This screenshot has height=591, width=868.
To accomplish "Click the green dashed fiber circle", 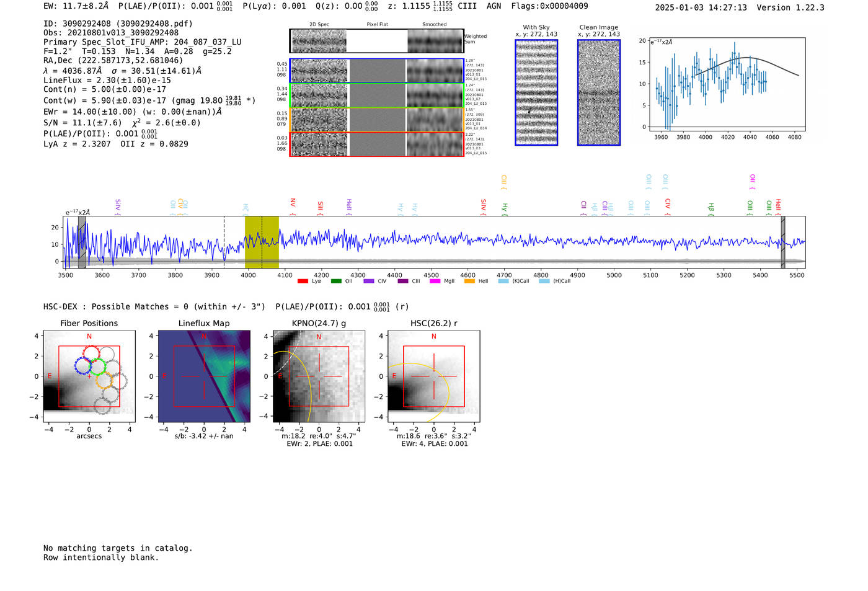I will pos(97,366).
